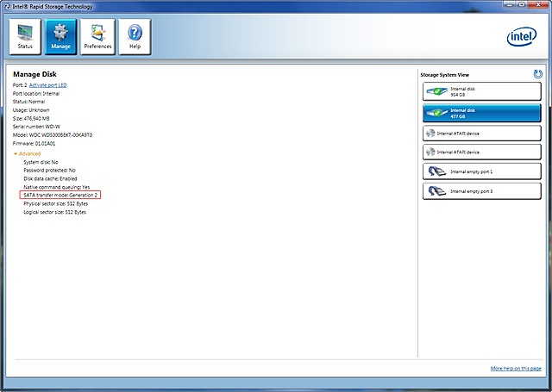The image size is (552, 392).
Task: Click the 477 GB disk drive icon
Action: [436, 113]
